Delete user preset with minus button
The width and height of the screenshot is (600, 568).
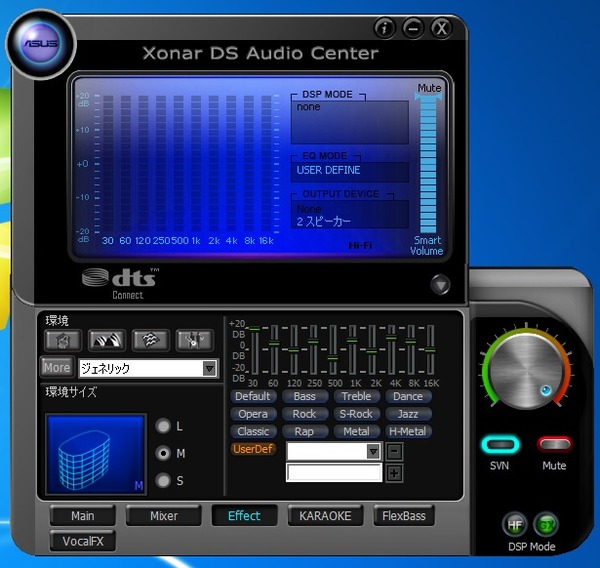pos(395,452)
